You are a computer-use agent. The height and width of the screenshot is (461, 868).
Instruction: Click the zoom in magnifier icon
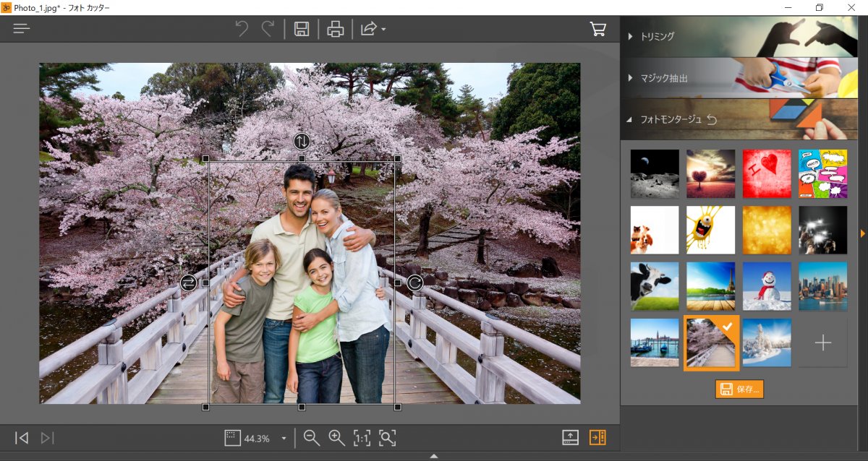[336, 437]
